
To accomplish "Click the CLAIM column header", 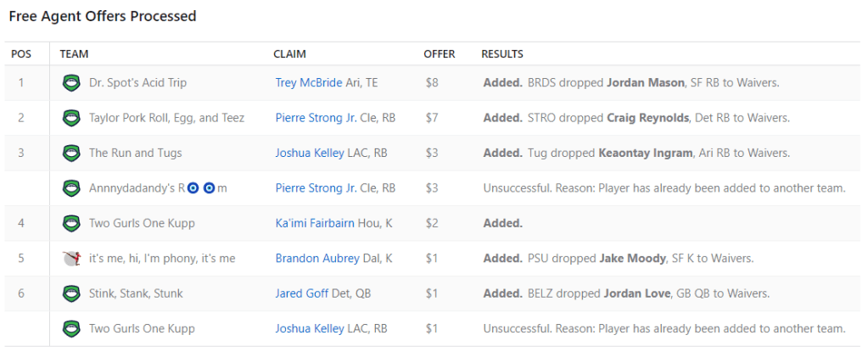I will 289,54.
